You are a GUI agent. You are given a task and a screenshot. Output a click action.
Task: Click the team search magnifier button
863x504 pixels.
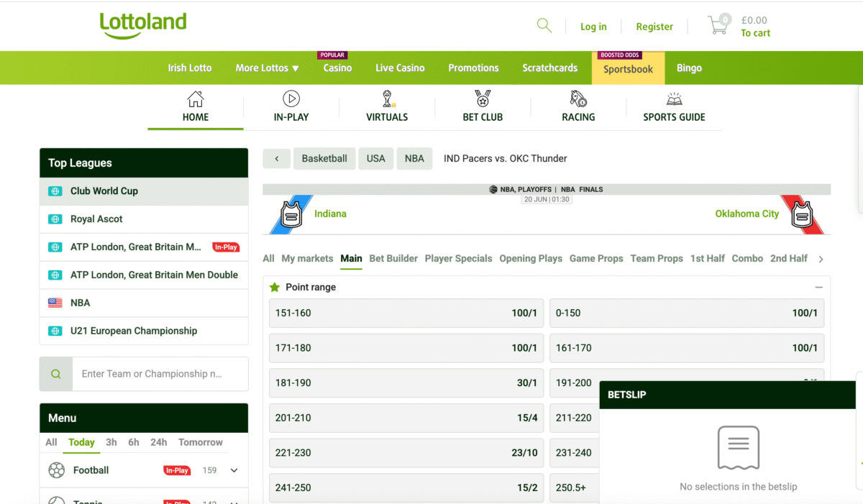coord(56,374)
